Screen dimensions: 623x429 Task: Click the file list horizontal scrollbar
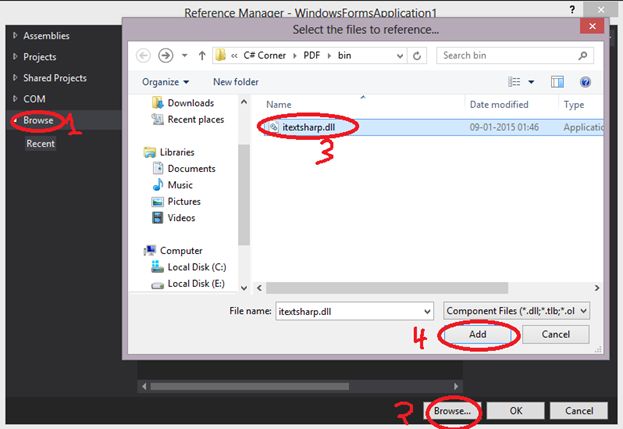tap(387, 288)
